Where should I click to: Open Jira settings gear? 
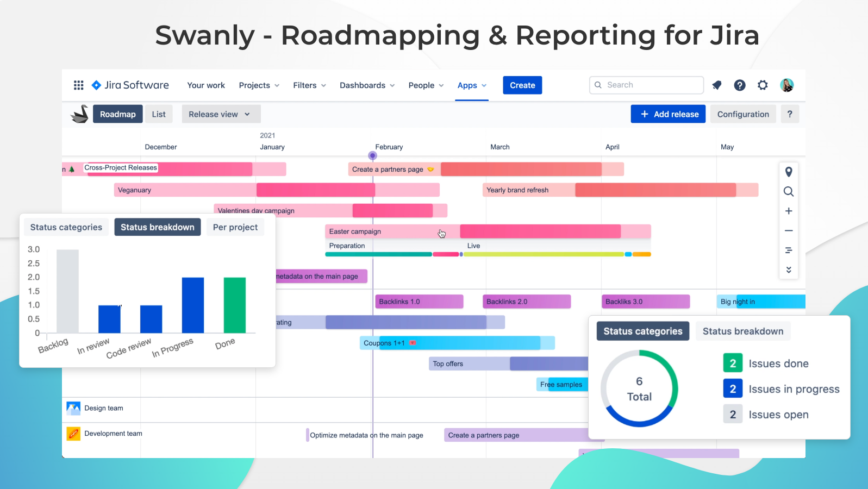click(763, 85)
